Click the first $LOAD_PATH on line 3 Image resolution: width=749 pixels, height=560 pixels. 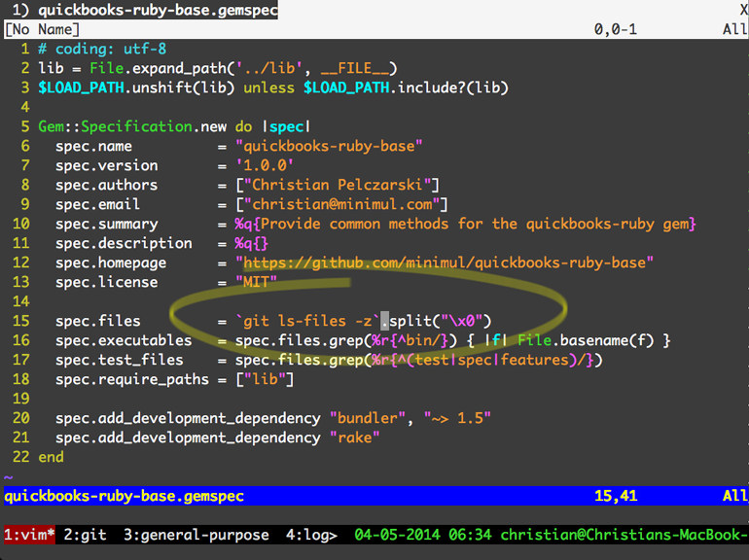coord(81,87)
